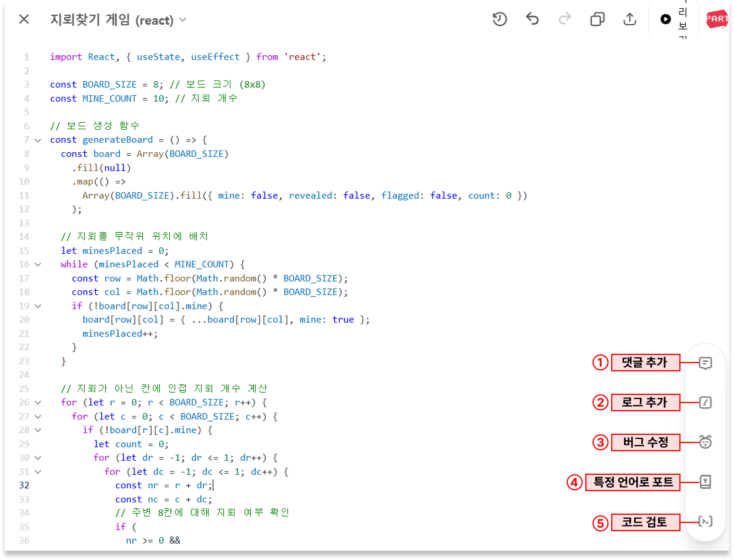Click the const row = Math.floor line
This screenshot has width=734, height=560.
coord(210,279)
